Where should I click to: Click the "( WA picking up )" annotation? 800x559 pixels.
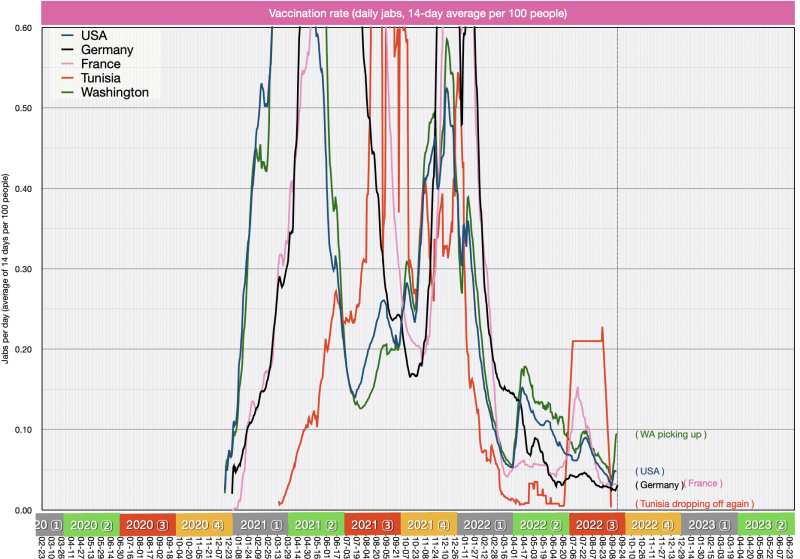671,435
